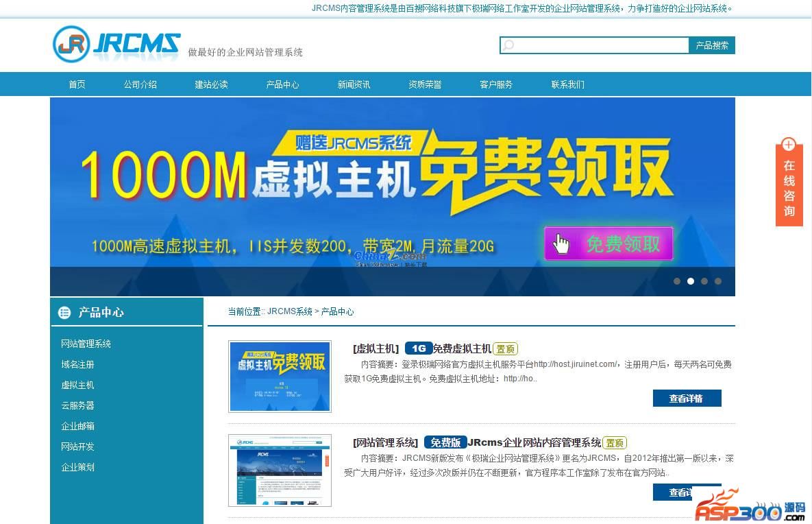
Task: Click the [网站管理系统] category tag link
Action: click(385, 442)
